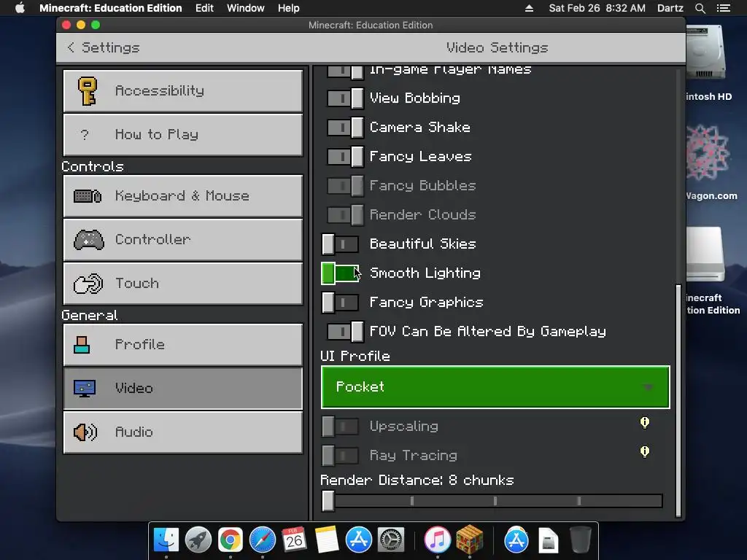Expand the UI Profile Pocket dropdown
Screen dimensions: 747x560
click(x=495, y=387)
